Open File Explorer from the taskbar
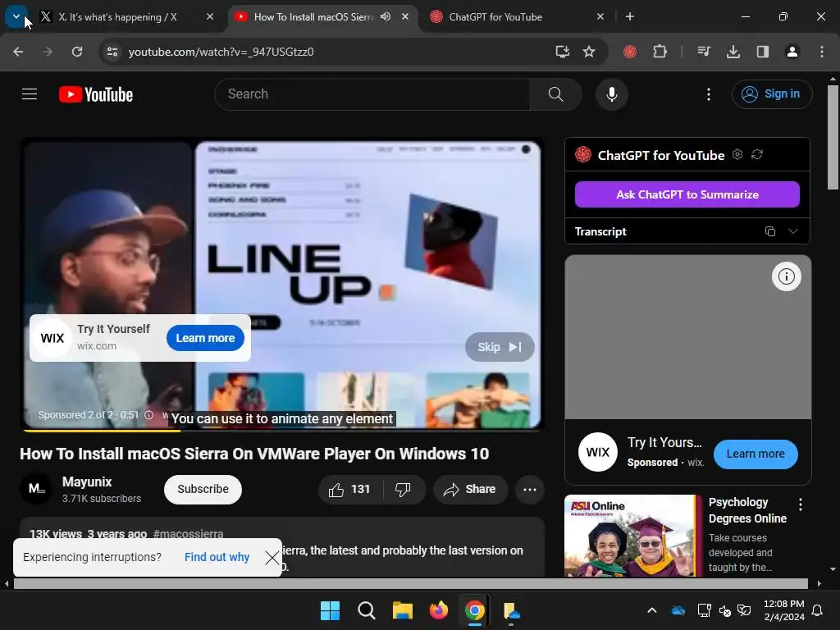The height and width of the screenshot is (630, 840). point(402,610)
